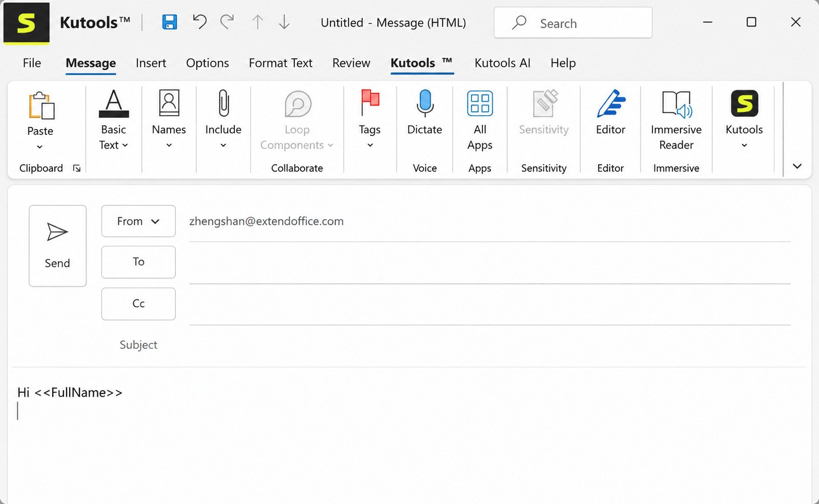819x504 pixels.
Task: Expand Tags dropdown chevron
Action: (x=370, y=145)
